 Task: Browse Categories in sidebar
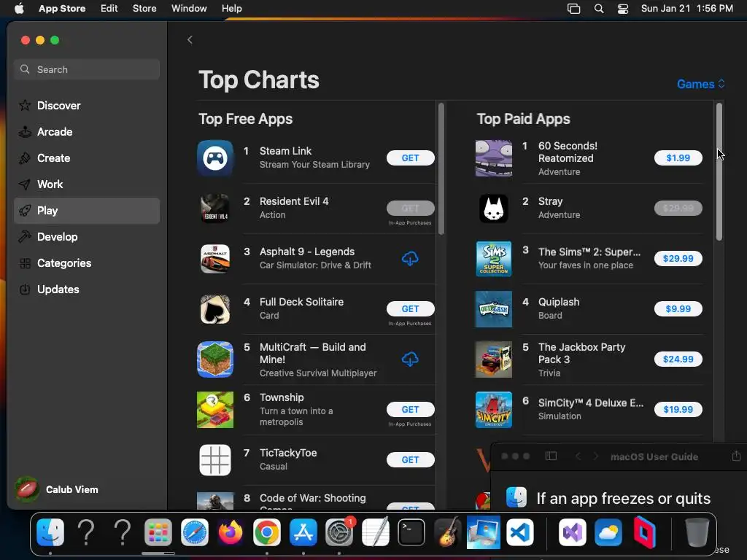[87, 262]
